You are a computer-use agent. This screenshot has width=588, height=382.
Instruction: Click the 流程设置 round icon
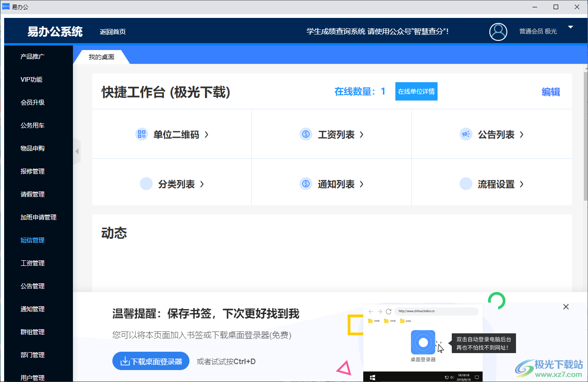pos(466,184)
